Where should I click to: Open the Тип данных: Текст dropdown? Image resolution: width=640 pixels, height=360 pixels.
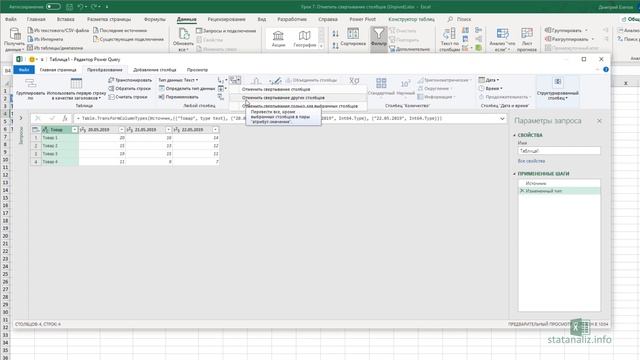[x=178, y=80]
